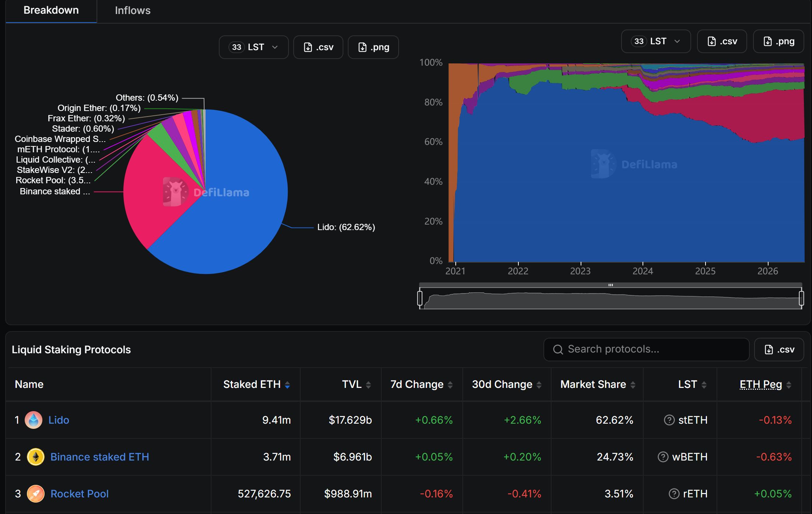Click the StakeWise V2 pie label
Image resolution: width=812 pixels, height=514 pixels.
[x=55, y=170]
